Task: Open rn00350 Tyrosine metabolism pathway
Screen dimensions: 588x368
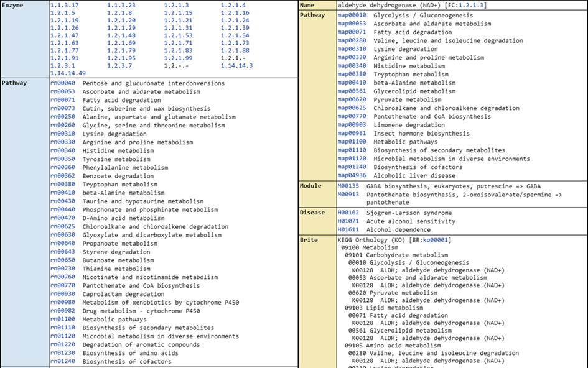Action: [62, 159]
